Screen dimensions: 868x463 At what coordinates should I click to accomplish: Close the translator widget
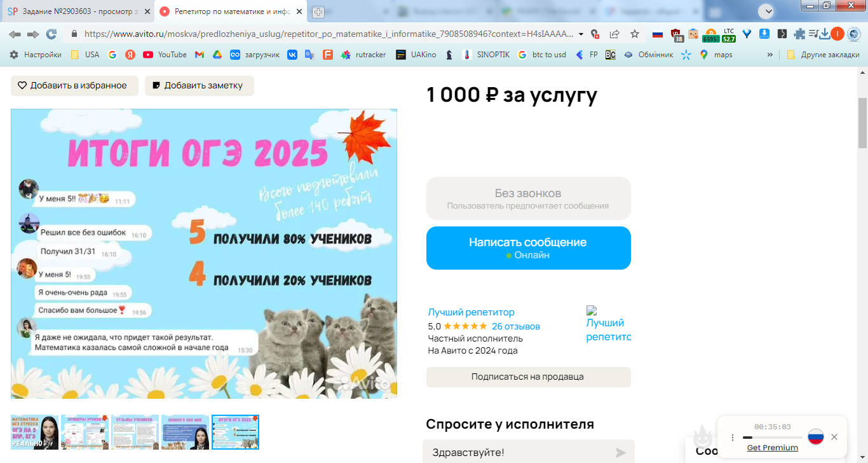point(834,437)
